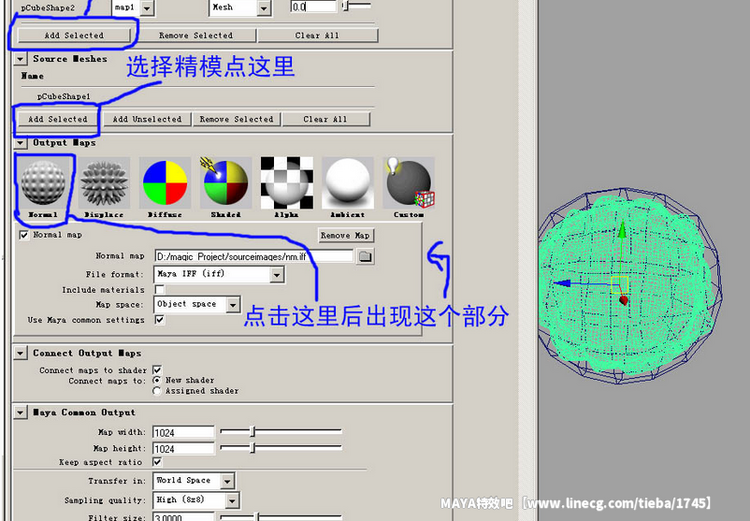750x521 pixels.
Task: Click source meshes Remove Selected button
Action: coord(237,119)
